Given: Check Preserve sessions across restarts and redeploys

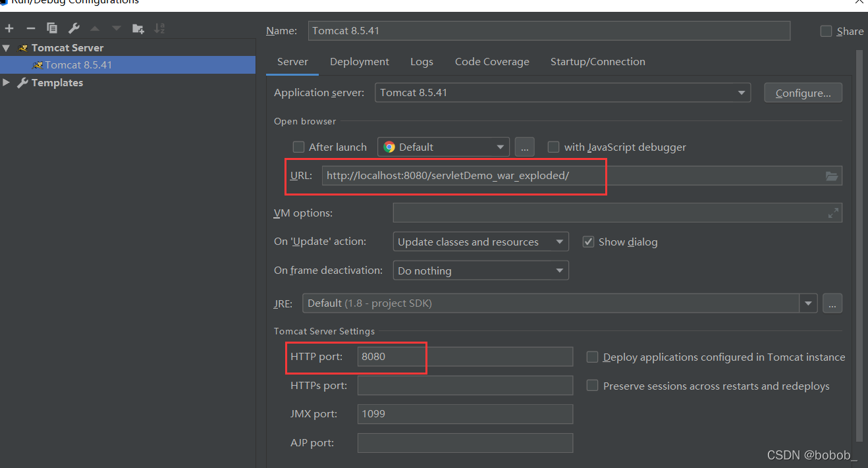Looking at the screenshot, I should point(592,386).
